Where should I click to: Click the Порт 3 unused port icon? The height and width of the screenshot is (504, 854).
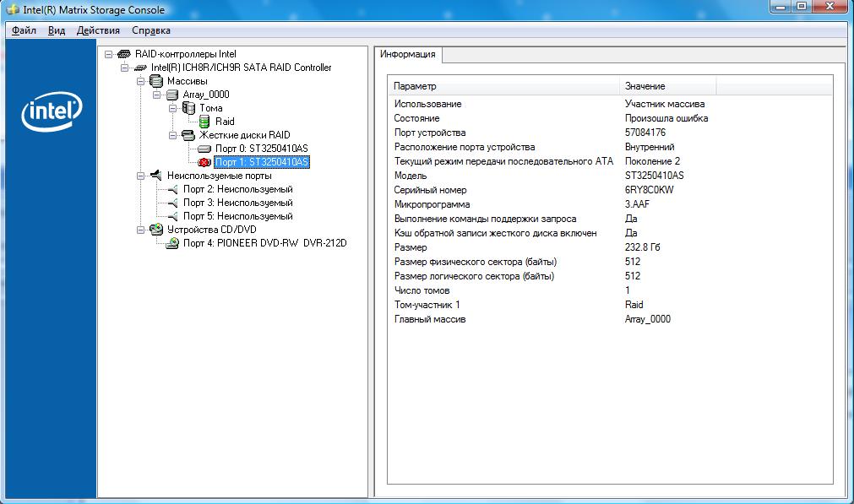coord(172,203)
